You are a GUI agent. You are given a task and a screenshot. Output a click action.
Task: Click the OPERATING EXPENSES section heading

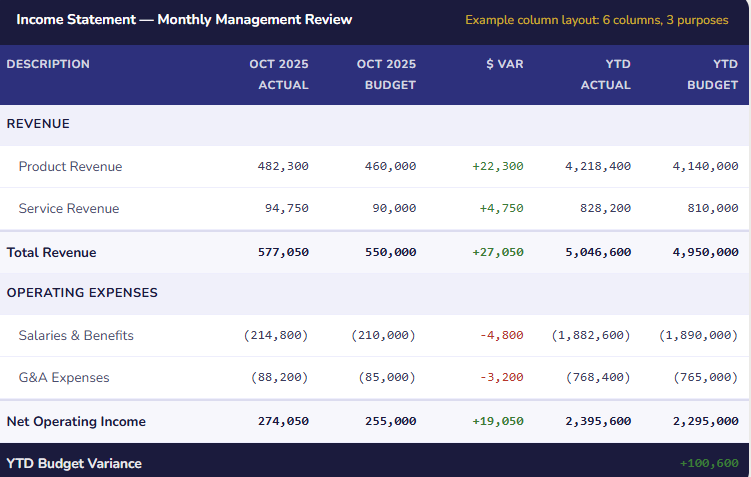point(82,293)
